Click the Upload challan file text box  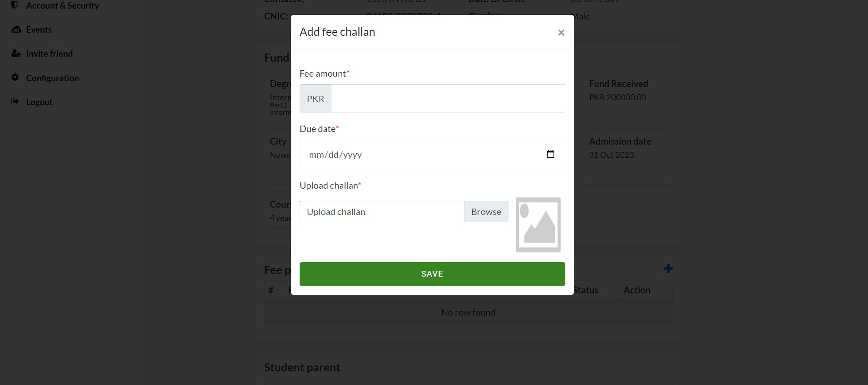381,212
